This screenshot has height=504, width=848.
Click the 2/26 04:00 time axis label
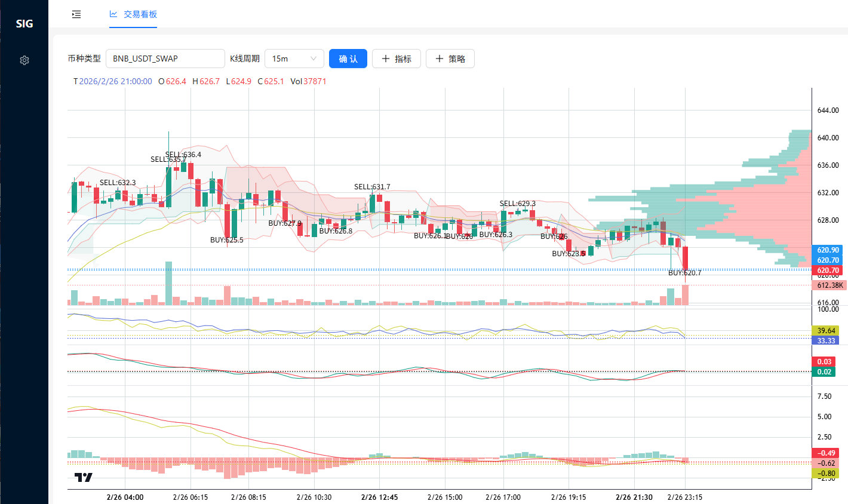point(125,497)
